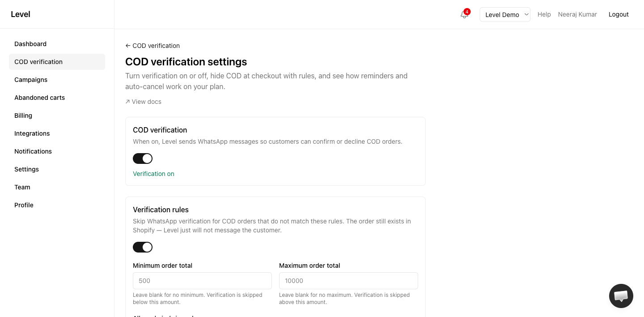Open Campaigns in the sidebar
The image size is (644, 317).
[x=57, y=80]
